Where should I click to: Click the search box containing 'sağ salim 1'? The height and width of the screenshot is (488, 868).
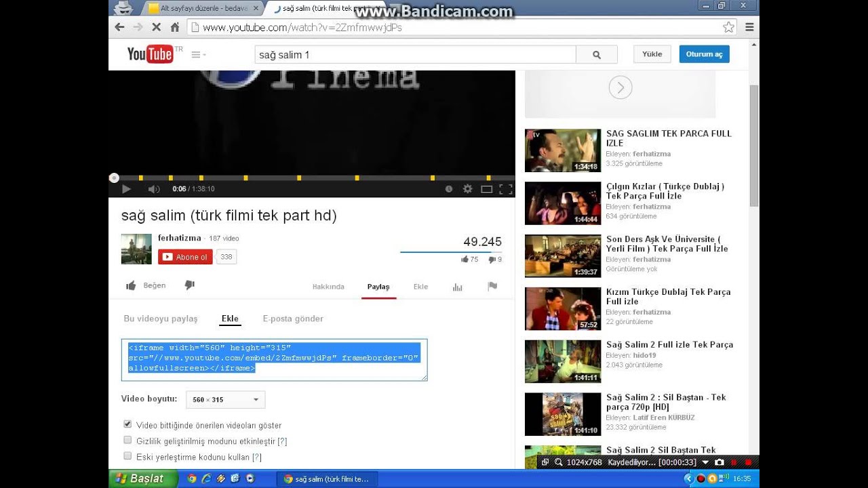(x=415, y=55)
